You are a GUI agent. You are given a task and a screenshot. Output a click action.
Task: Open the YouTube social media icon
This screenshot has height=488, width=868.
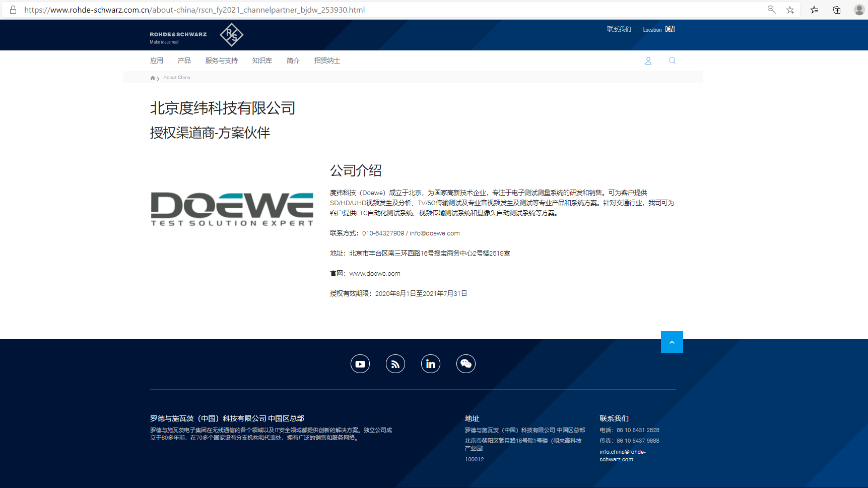360,364
